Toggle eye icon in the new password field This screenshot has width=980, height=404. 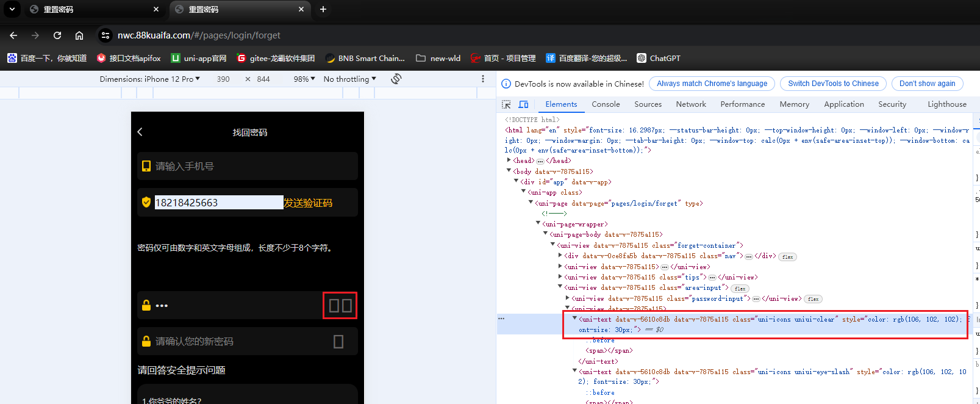[x=347, y=306]
